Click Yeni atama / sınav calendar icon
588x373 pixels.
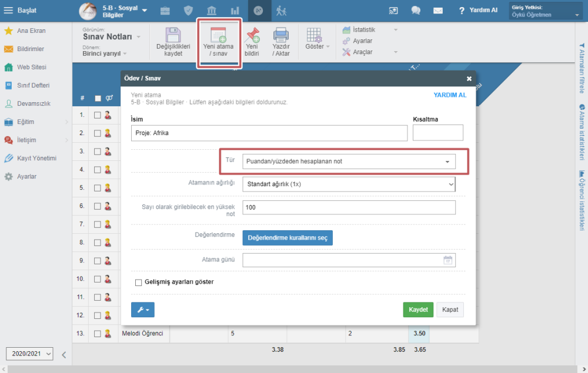tap(218, 35)
